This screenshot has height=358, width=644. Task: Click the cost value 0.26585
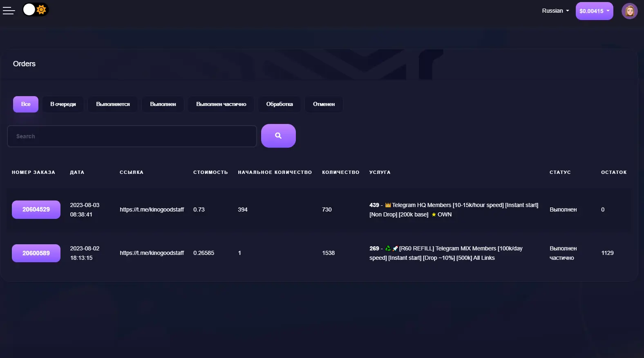point(203,253)
